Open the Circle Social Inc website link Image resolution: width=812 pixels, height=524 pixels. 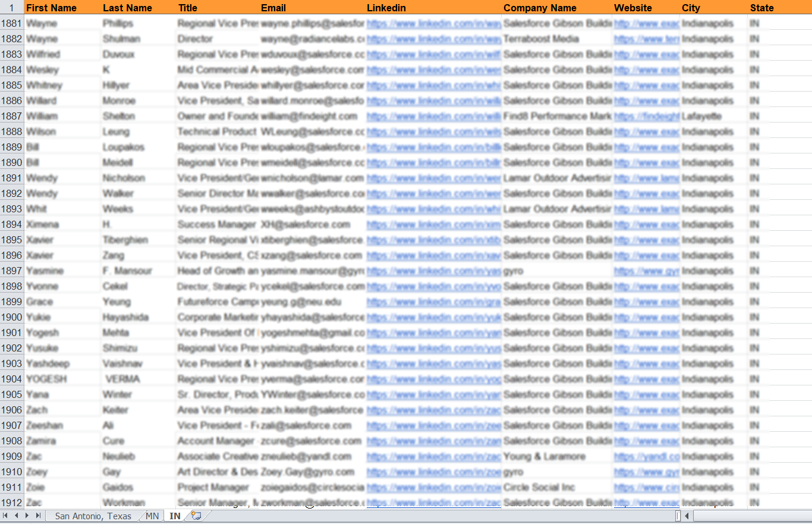point(646,487)
